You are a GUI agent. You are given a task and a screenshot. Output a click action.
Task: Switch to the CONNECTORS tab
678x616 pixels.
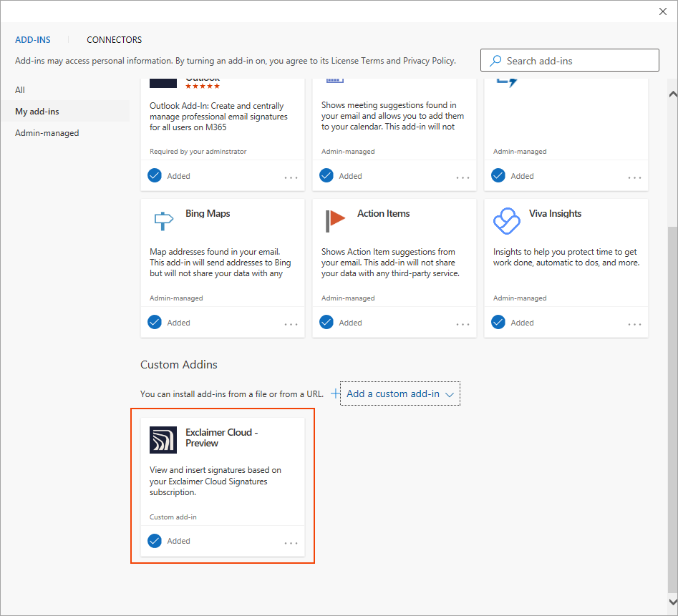click(x=115, y=40)
